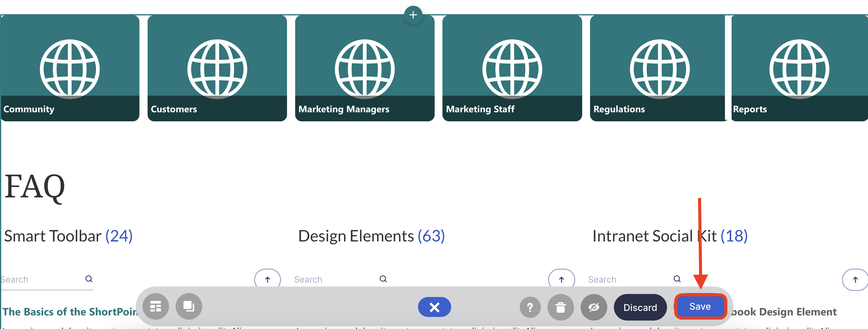Open help question mark icon
This screenshot has height=329, width=868.
530,307
